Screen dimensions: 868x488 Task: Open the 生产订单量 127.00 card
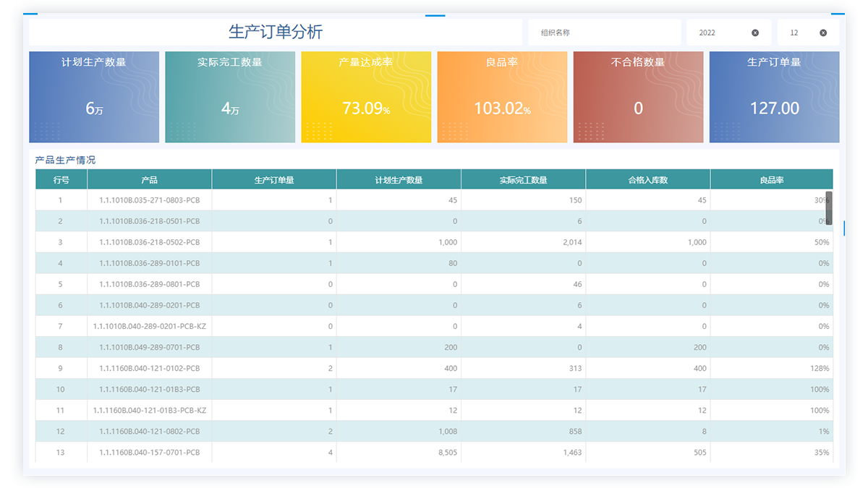tap(774, 97)
